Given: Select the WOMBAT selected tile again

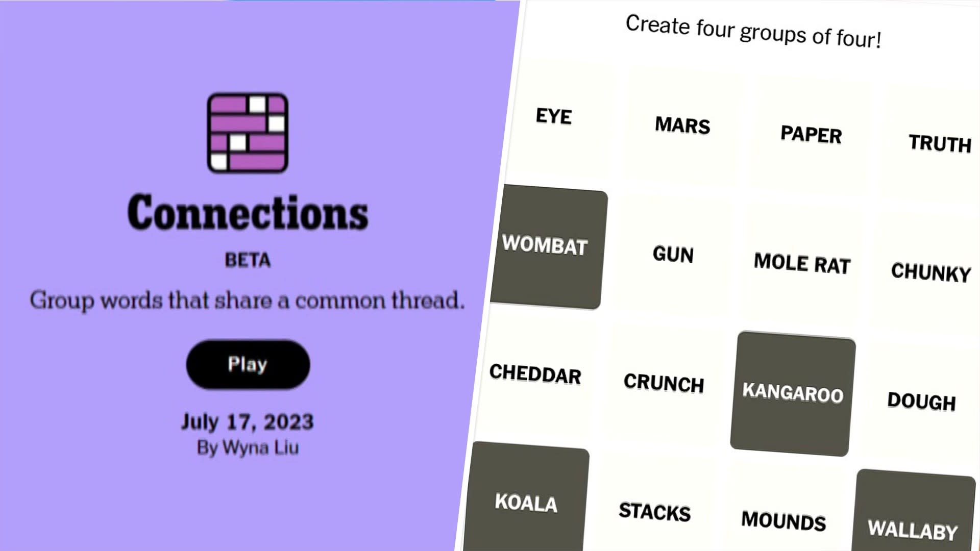Looking at the screenshot, I should tap(545, 245).
